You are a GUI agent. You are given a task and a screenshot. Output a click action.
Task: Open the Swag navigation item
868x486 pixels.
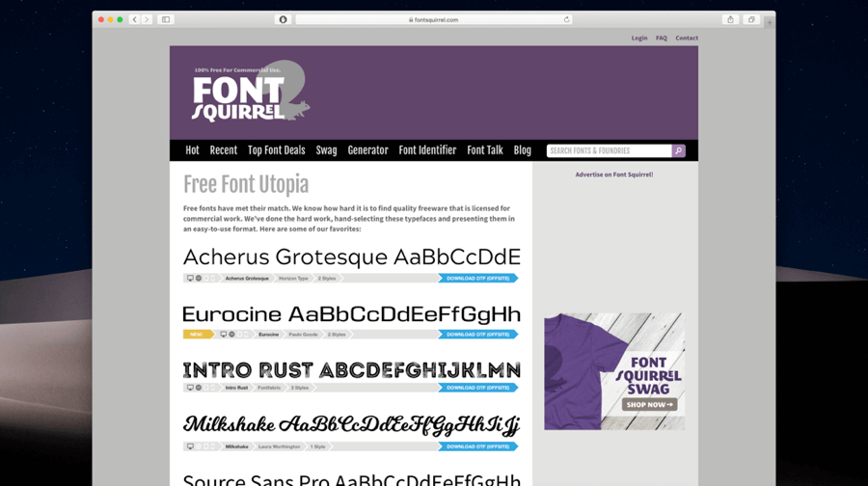pyautogui.click(x=326, y=150)
